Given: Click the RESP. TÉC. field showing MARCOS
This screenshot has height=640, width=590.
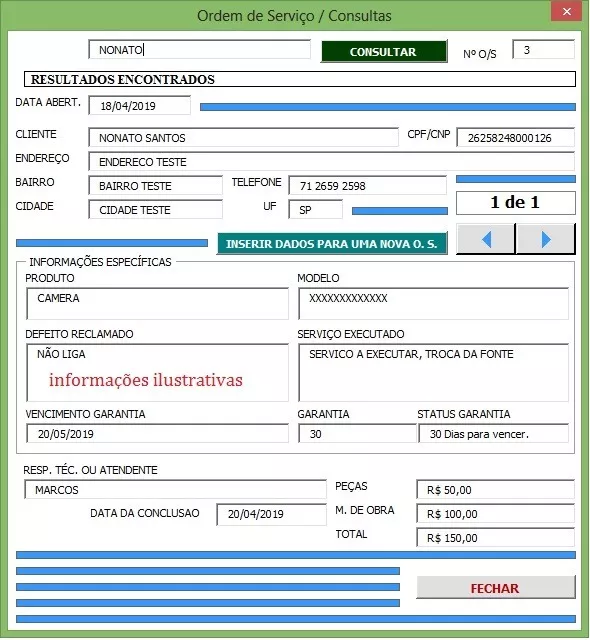Looking at the screenshot, I should pyautogui.click(x=175, y=489).
